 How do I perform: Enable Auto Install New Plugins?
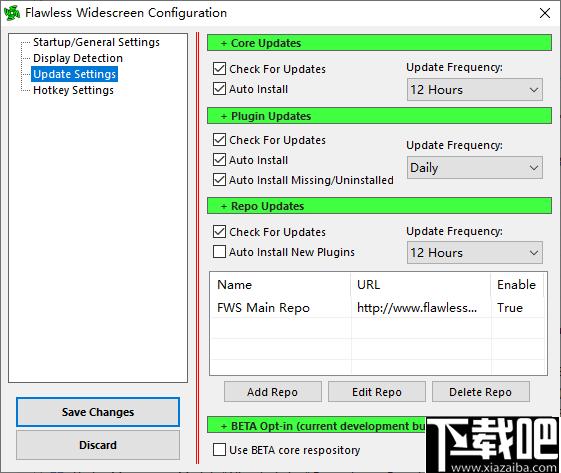click(x=219, y=252)
